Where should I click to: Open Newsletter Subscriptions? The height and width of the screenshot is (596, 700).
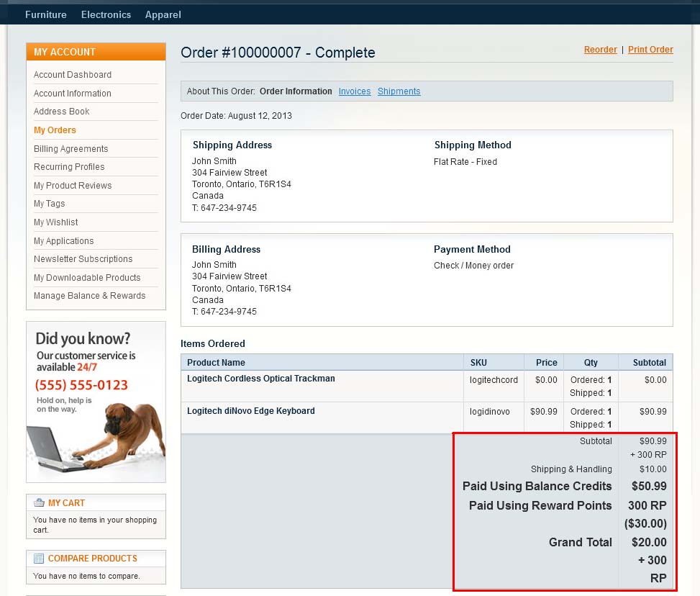[83, 258]
